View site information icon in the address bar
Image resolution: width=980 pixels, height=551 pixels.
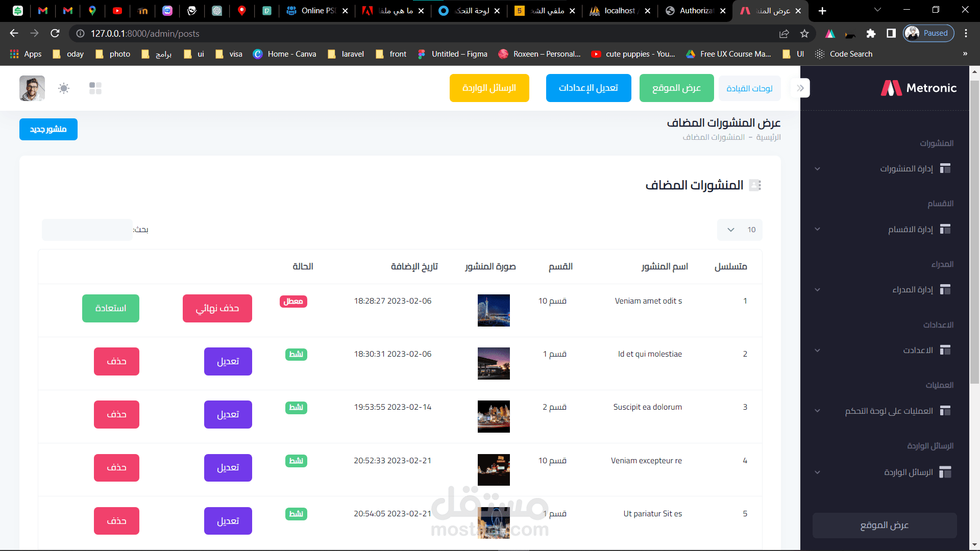pyautogui.click(x=80, y=33)
